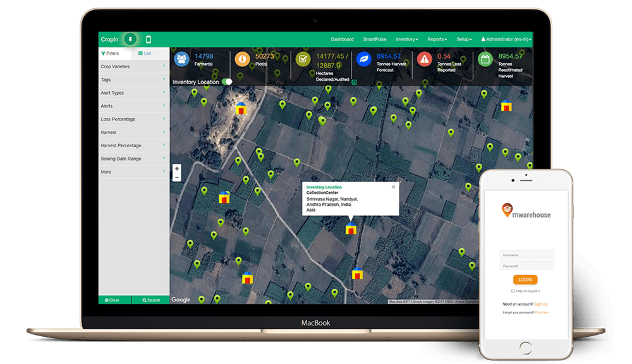The image size is (632, 364).
Task: Zoom in on the map
Action: [176, 169]
